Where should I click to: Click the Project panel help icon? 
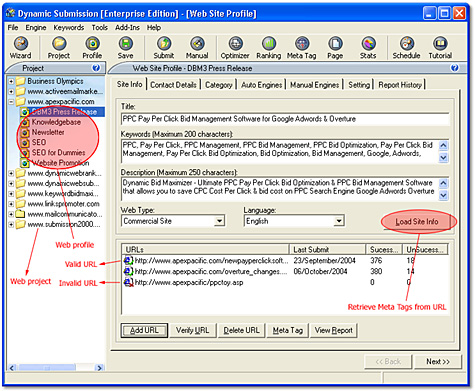[96, 68]
